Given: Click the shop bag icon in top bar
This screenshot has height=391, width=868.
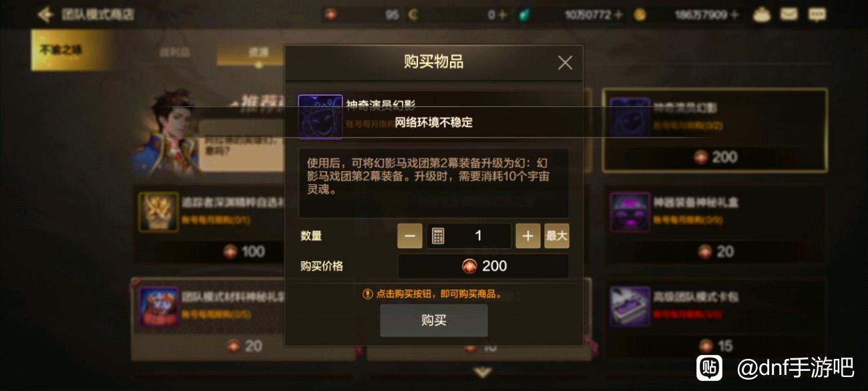Looking at the screenshot, I should coord(762,14).
